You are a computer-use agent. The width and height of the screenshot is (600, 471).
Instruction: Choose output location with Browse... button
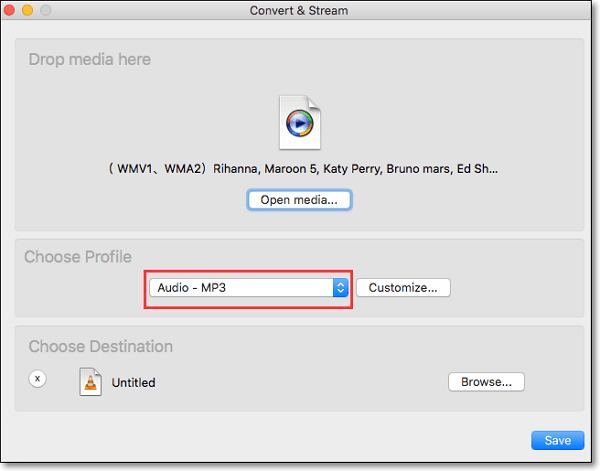pyautogui.click(x=486, y=381)
